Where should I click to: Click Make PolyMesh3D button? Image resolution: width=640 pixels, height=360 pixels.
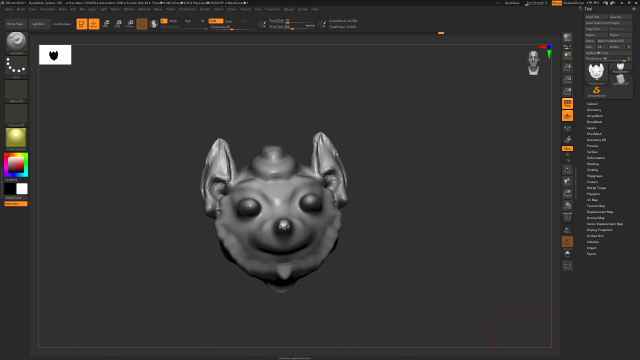(x=614, y=41)
